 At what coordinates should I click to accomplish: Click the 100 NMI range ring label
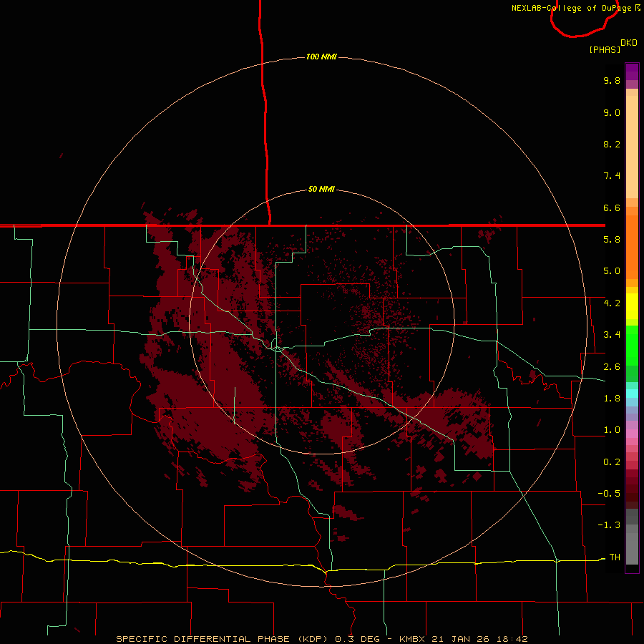coord(321,57)
